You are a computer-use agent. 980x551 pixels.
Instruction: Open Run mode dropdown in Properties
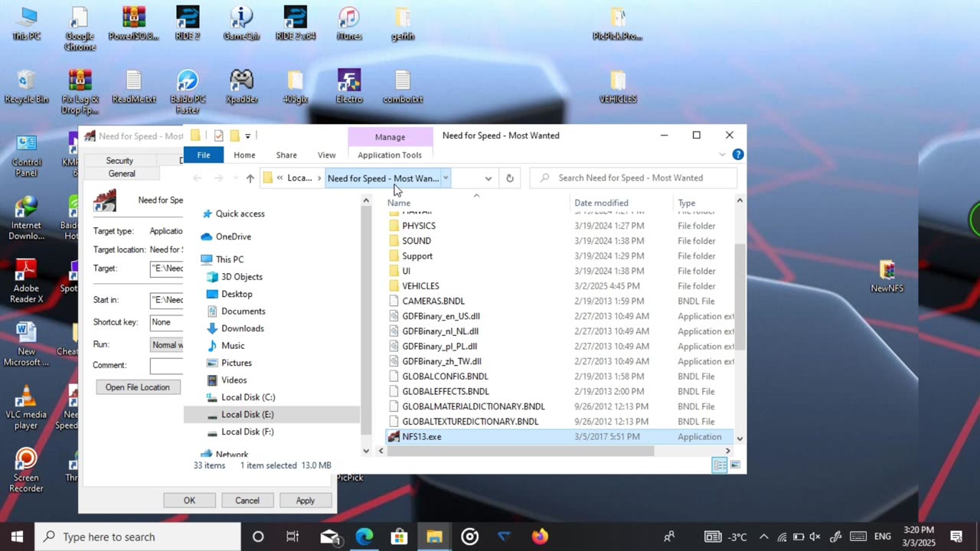click(167, 344)
